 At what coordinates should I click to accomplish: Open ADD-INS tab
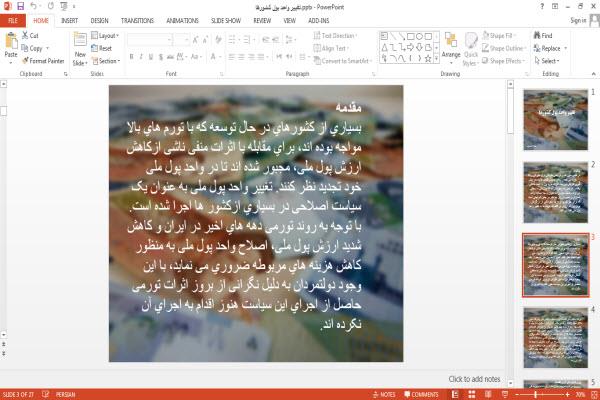[x=318, y=21]
